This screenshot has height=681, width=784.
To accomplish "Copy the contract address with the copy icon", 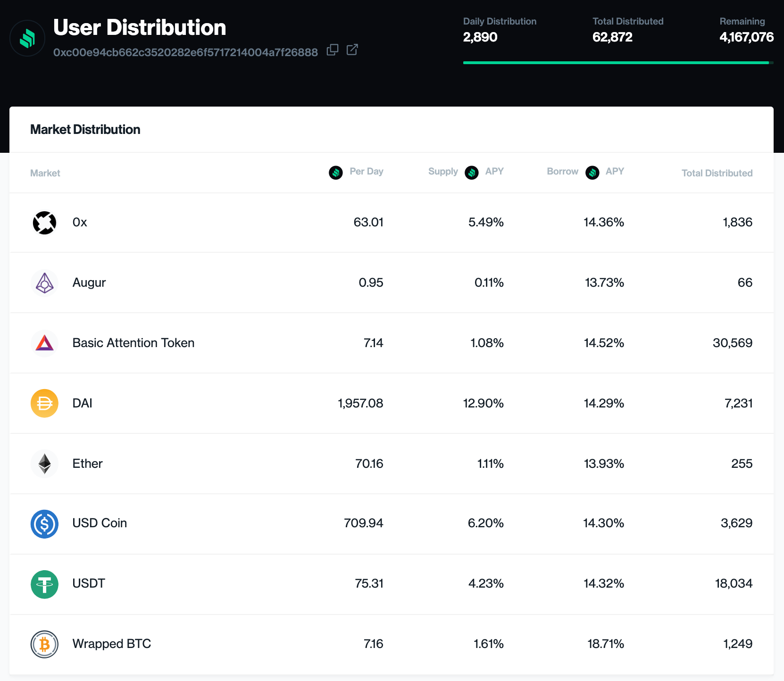I will pos(333,50).
